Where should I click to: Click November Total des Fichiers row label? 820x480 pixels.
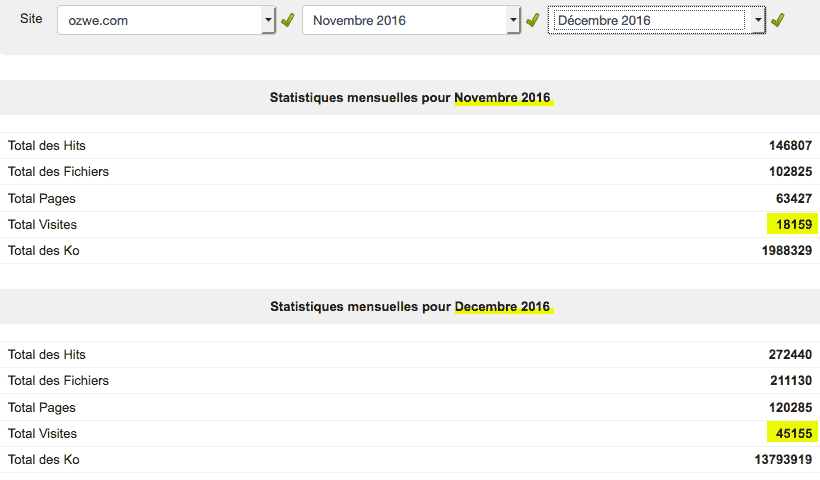click(58, 172)
